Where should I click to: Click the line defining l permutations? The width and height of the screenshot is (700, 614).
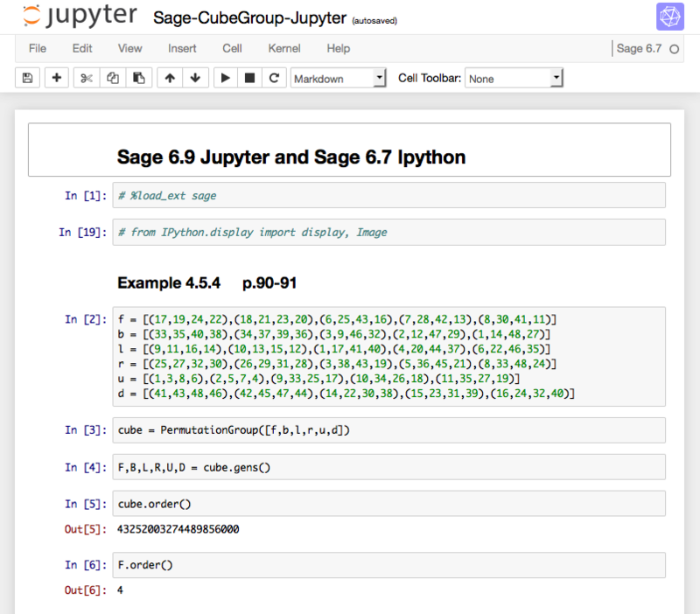pyautogui.click(x=334, y=349)
